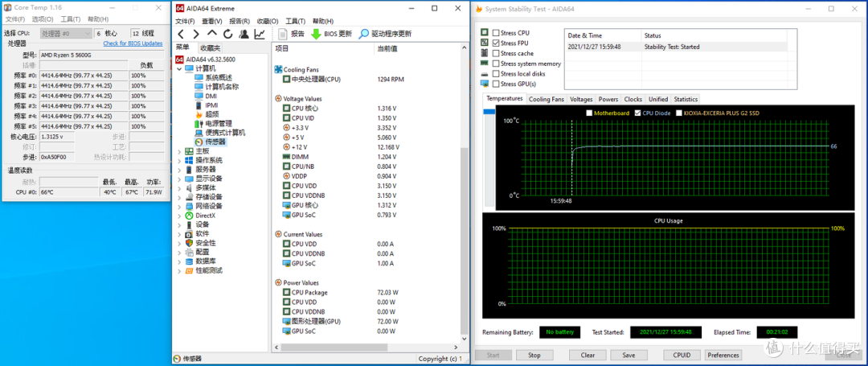The image size is (868, 366).
Task: Open Core Temp 选项(O) menu
Action: [43, 19]
